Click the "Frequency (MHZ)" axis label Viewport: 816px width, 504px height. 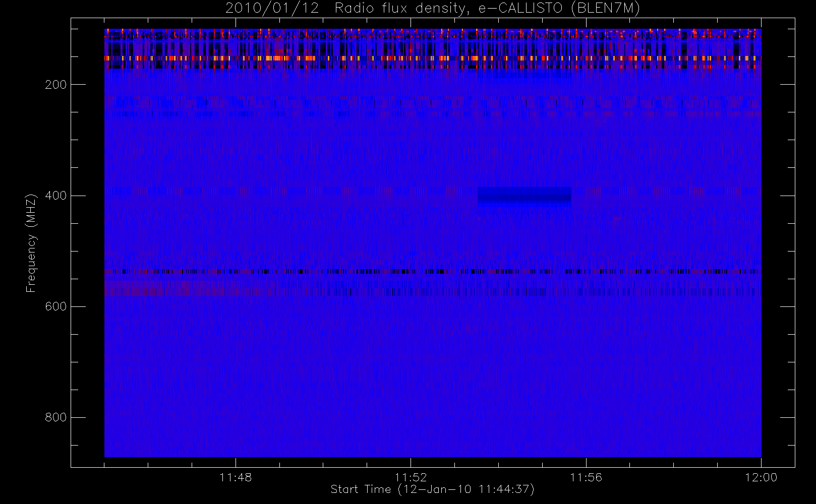point(31,243)
